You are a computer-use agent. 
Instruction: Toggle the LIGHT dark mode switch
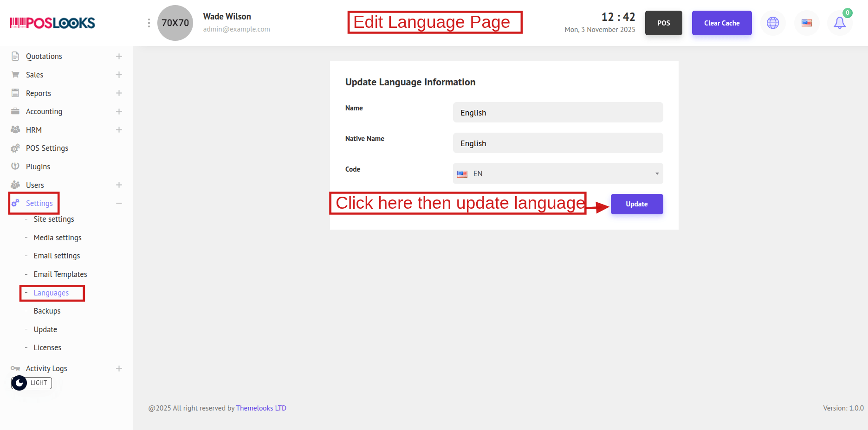coord(31,383)
